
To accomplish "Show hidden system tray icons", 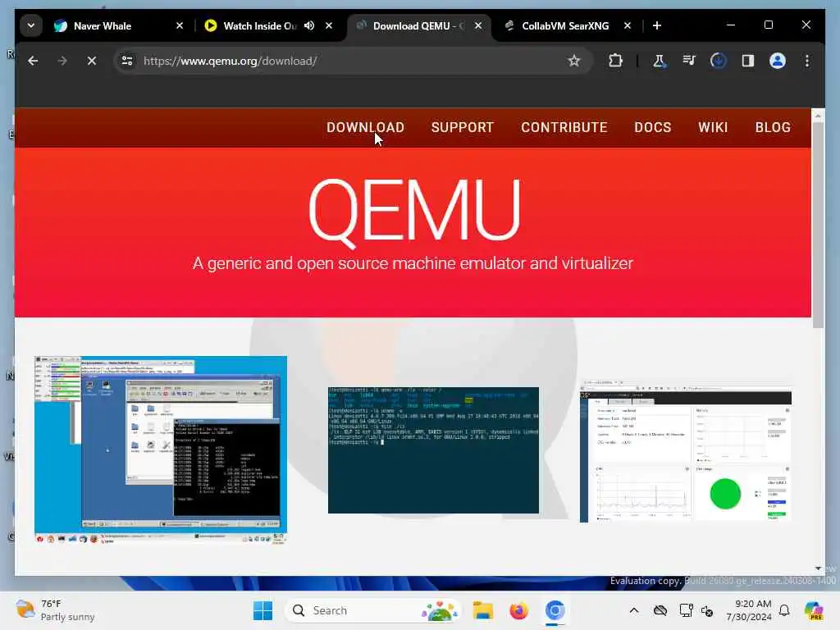I will (x=634, y=610).
